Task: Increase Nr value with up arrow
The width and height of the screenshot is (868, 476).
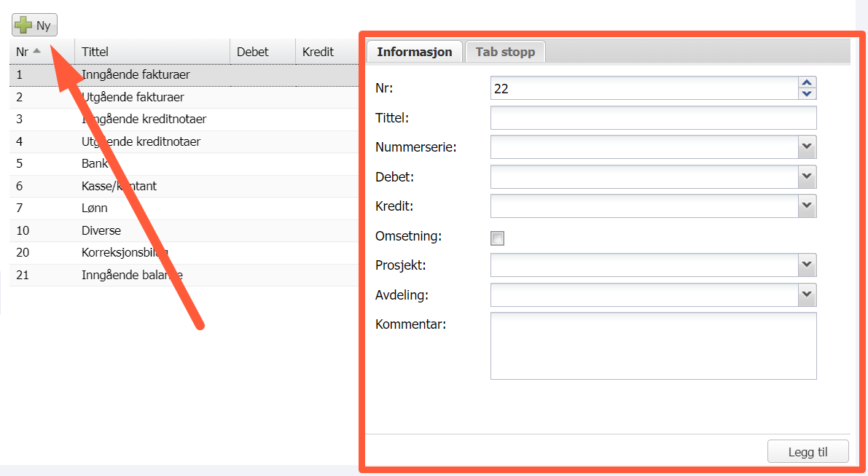Action: coord(807,83)
